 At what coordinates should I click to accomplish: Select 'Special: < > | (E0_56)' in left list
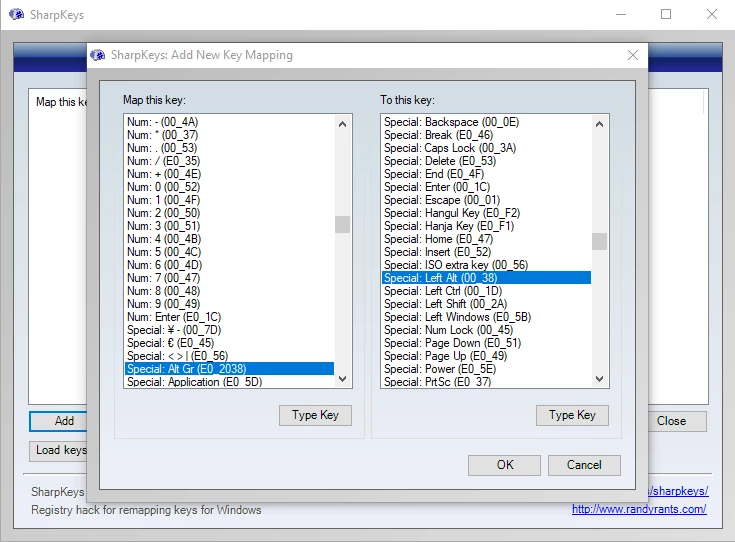230,356
